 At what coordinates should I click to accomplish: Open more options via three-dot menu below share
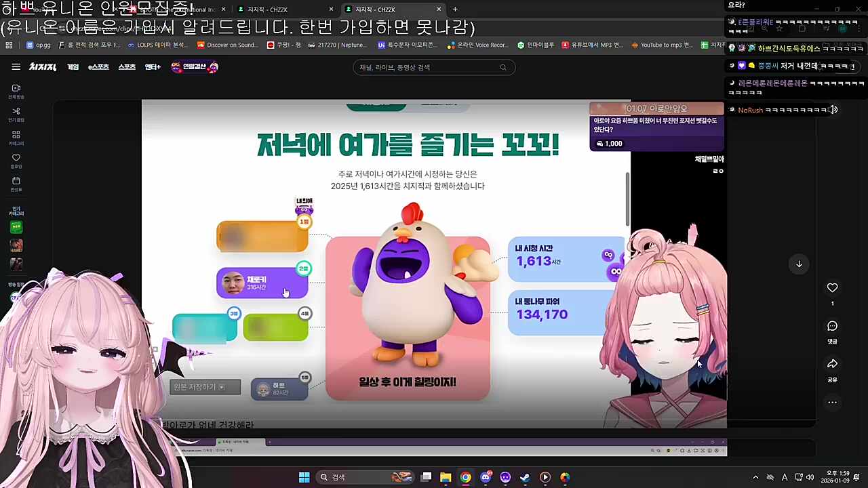coord(832,403)
